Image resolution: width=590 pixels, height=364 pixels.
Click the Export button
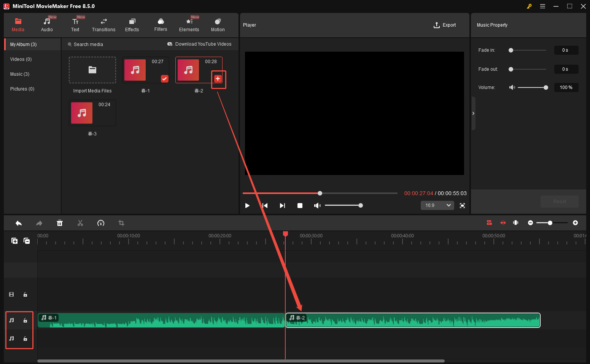(x=445, y=25)
